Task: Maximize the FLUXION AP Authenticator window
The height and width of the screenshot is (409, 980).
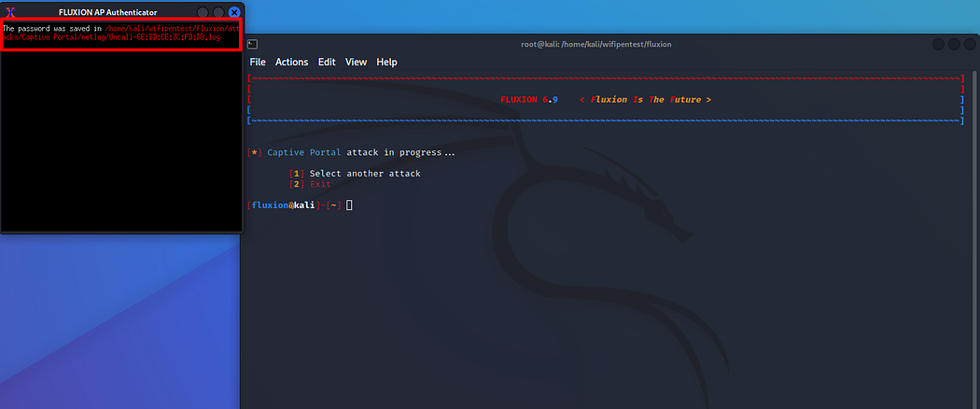Action: tap(218, 12)
